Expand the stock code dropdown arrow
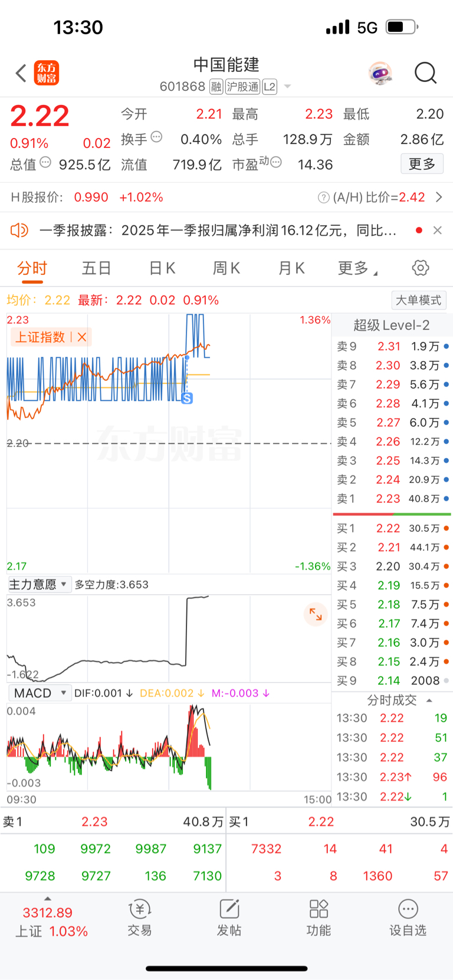Viewport: 453px width, 980px height. click(287, 87)
